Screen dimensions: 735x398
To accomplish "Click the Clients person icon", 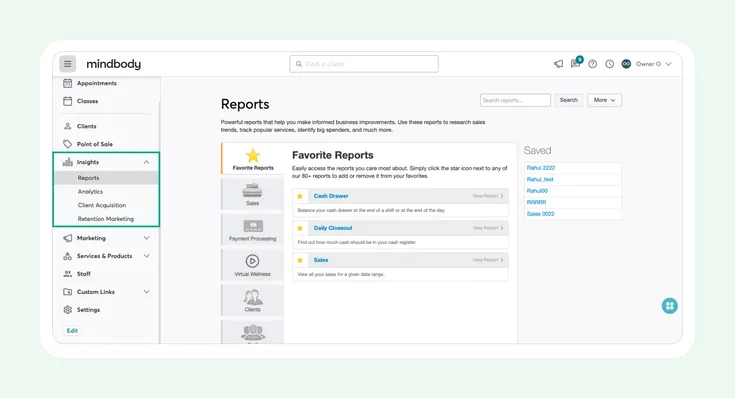I will pos(68,126).
